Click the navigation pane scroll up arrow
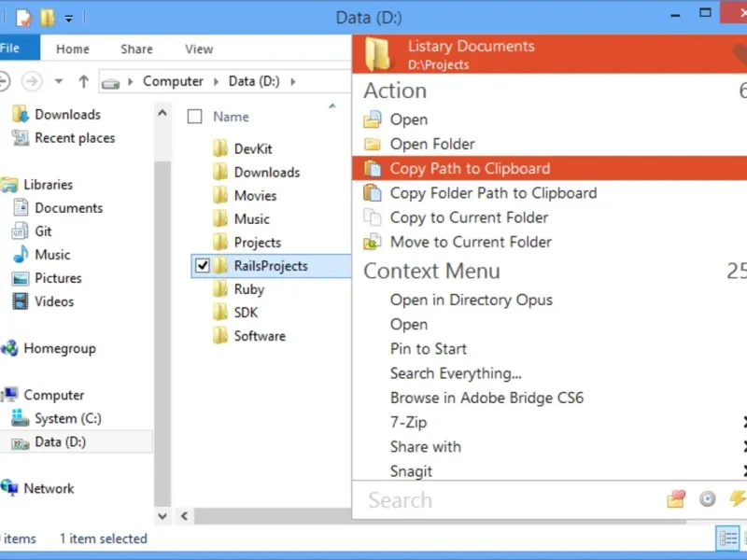Viewport: 747px width, 560px height. (162, 113)
